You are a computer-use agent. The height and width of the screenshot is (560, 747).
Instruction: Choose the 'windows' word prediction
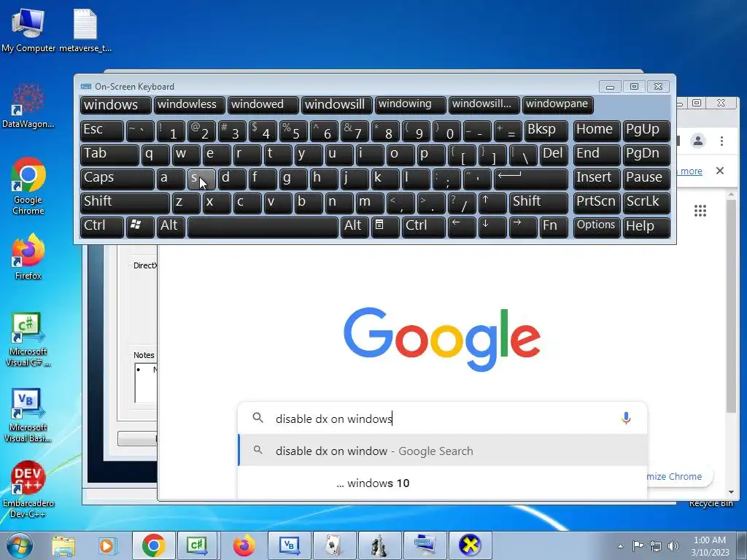(116, 105)
